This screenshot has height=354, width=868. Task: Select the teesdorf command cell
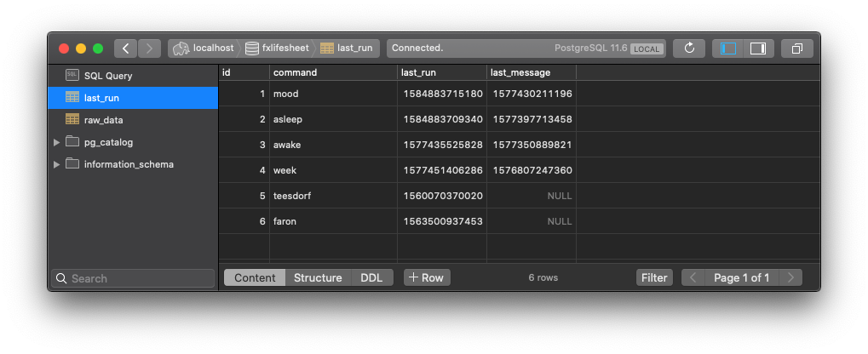tap(333, 196)
